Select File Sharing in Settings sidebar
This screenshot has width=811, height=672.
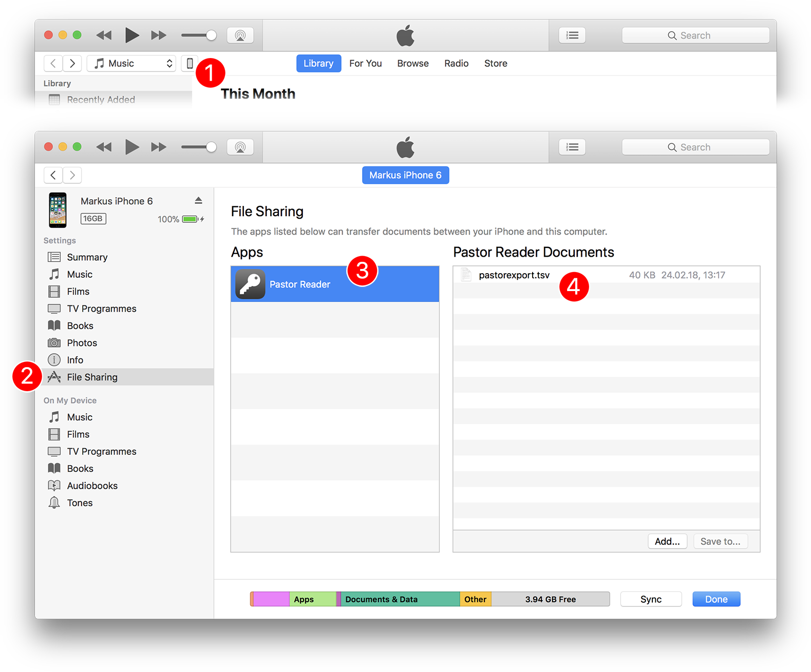tap(92, 377)
